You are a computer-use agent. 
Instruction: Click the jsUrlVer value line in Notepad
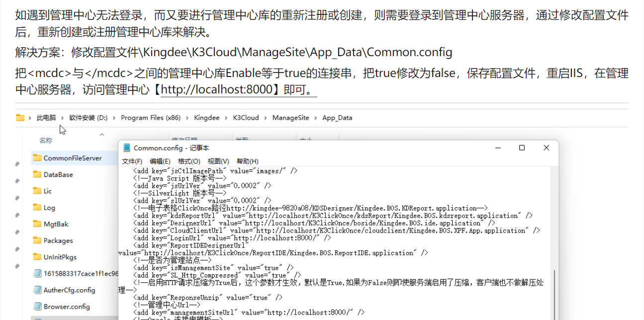point(202,186)
